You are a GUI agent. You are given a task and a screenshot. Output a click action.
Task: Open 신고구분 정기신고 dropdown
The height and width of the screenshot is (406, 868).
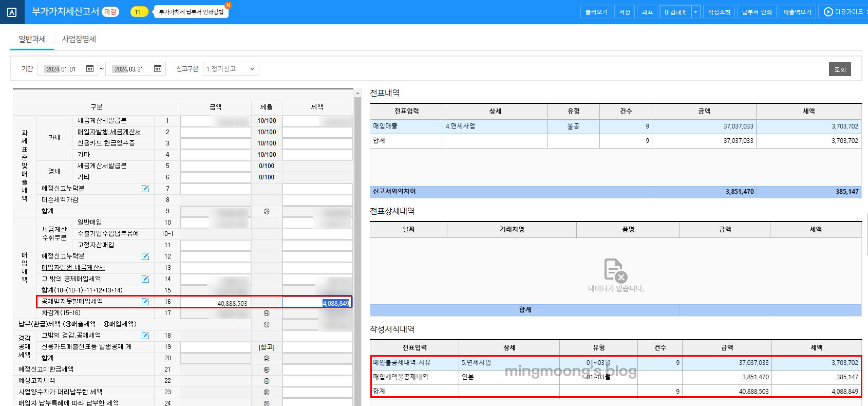231,69
